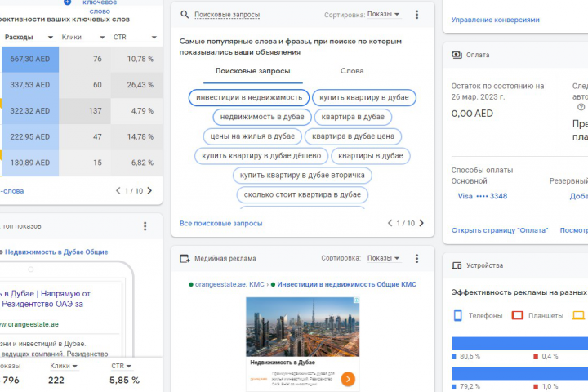The height and width of the screenshot is (392, 588).
Task: Click the Оплата card money icon
Action: tap(457, 55)
